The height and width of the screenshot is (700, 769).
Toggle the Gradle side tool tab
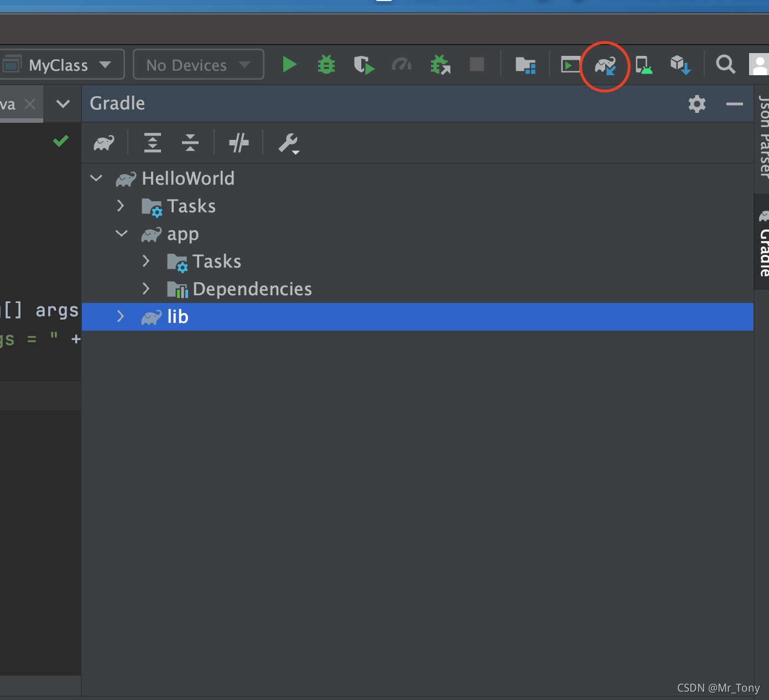pos(762,242)
